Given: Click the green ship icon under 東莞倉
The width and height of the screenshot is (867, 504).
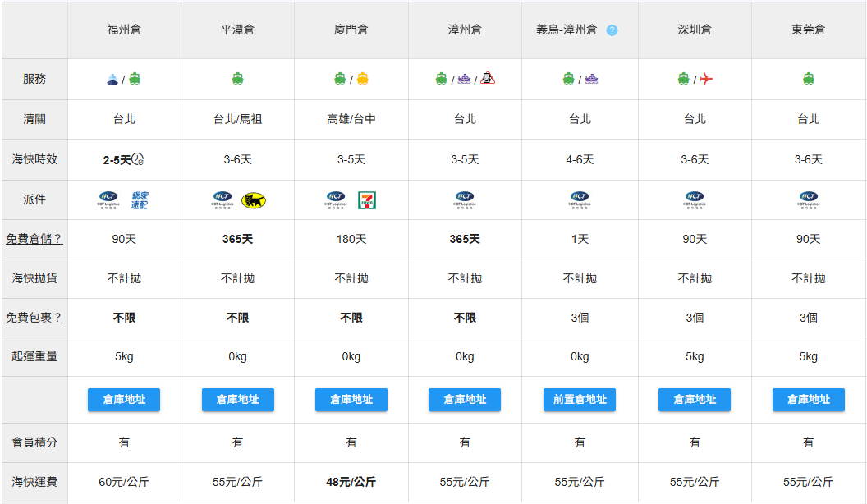Looking at the screenshot, I should 809,80.
